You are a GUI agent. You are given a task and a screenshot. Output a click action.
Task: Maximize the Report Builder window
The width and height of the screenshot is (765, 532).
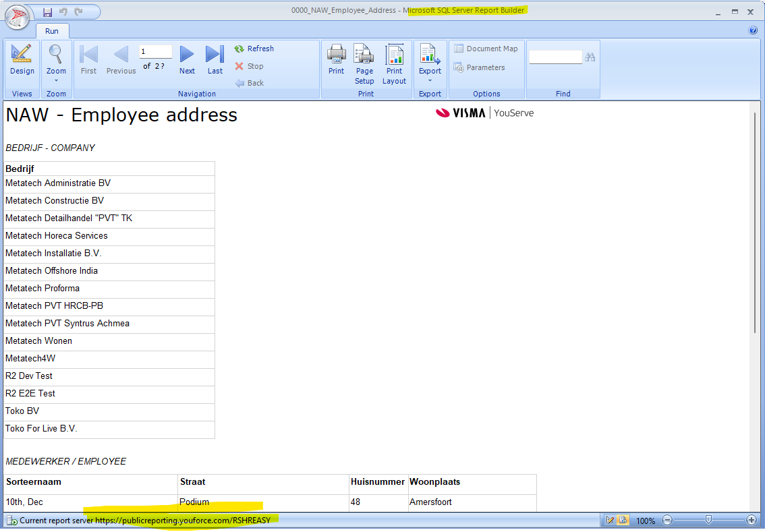click(x=734, y=12)
